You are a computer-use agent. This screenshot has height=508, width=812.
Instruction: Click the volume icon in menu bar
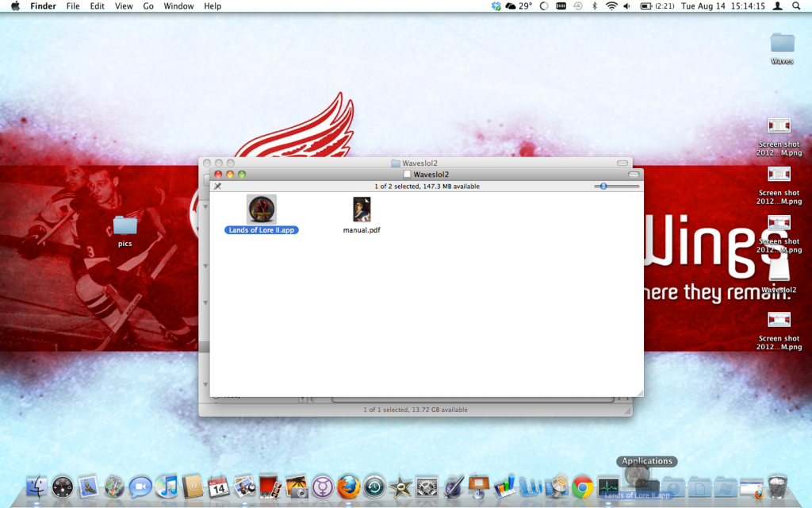click(627, 6)
